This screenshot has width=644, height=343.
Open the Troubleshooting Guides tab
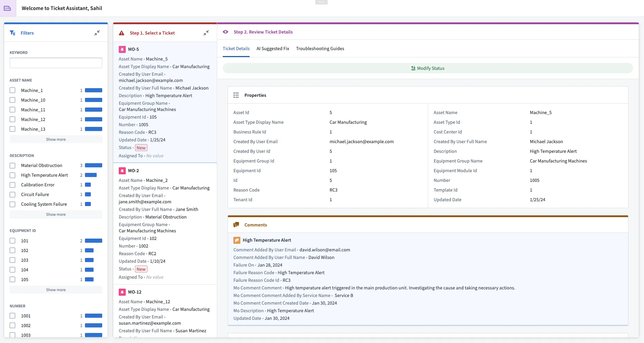tap(320, 49)
